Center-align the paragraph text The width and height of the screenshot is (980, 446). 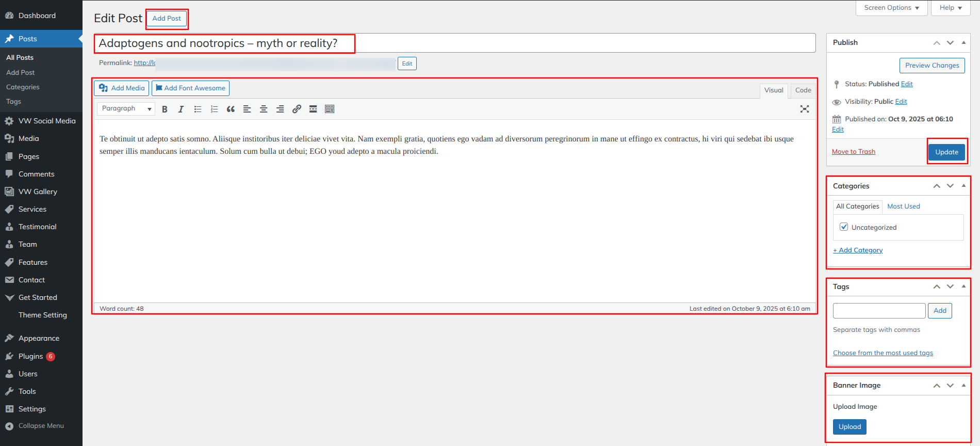click(x=264, y=109)
